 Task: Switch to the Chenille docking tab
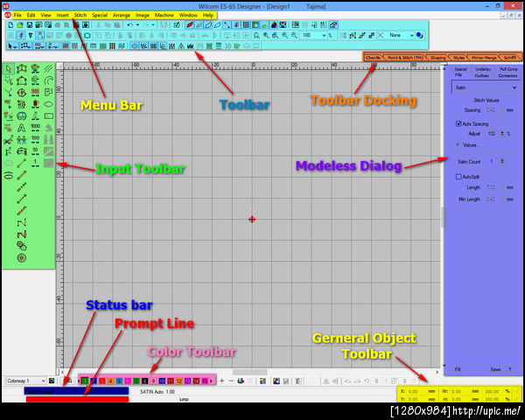point(373,58)
